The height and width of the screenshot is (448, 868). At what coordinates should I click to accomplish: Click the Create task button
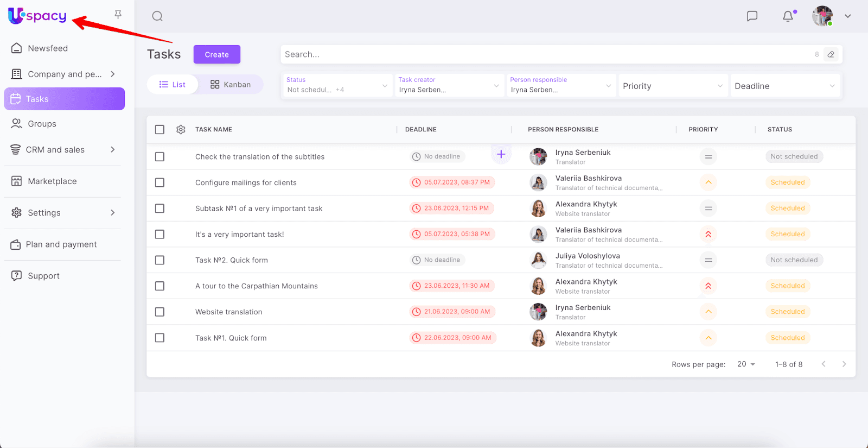(217, 54)
